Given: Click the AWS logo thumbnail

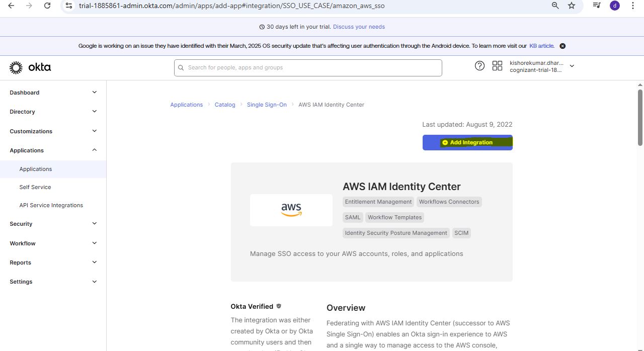Looking at the screenshot, I should pos(291,210).
